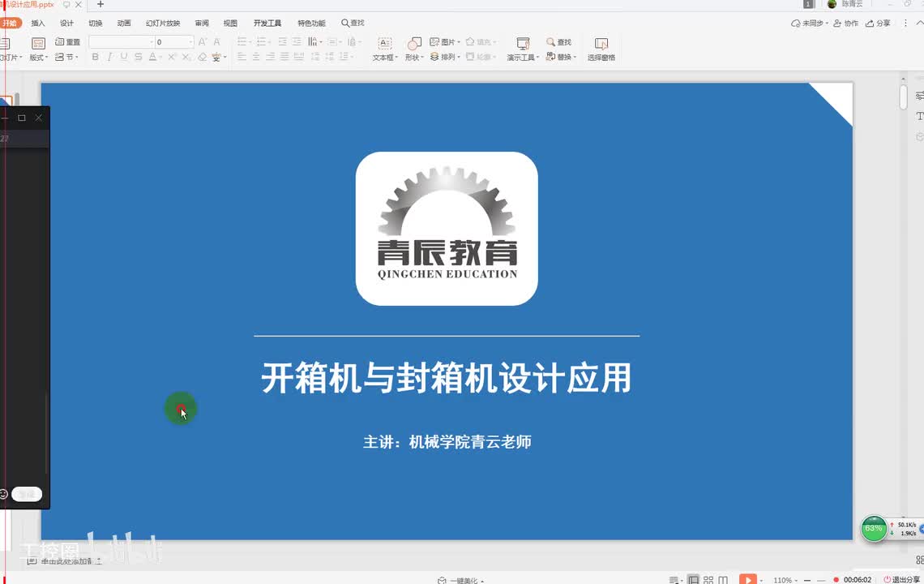Add a new document tab with plus
This screenshot has height=584, width=924.
(x=101, y=4)
